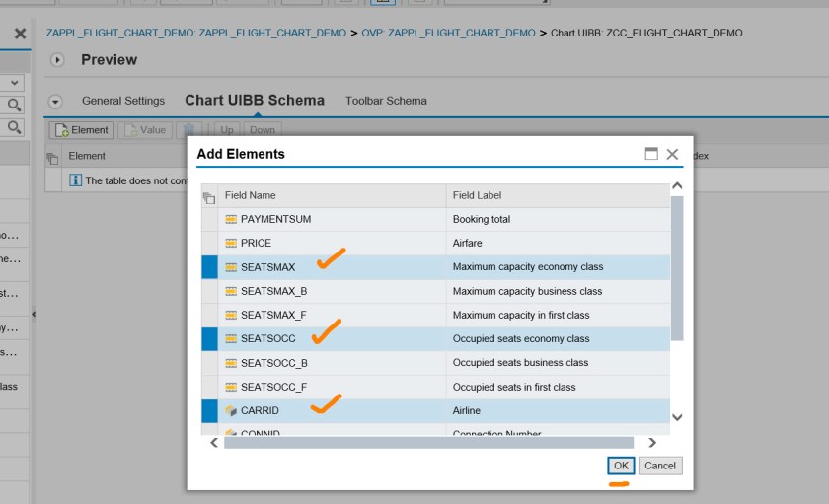The width and height of the screenshot is (829, 504).
Task: Open the Toolbar Schema tab
Action: point(386,101)
